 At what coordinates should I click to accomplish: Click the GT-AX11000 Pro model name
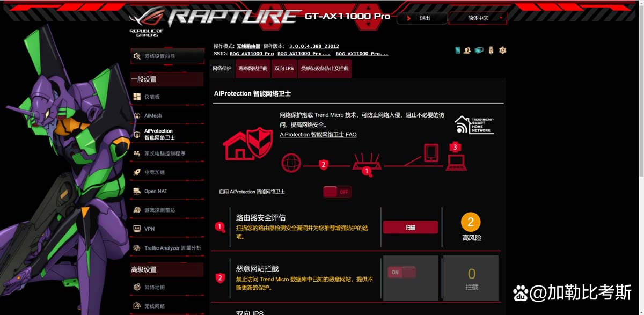347,16
